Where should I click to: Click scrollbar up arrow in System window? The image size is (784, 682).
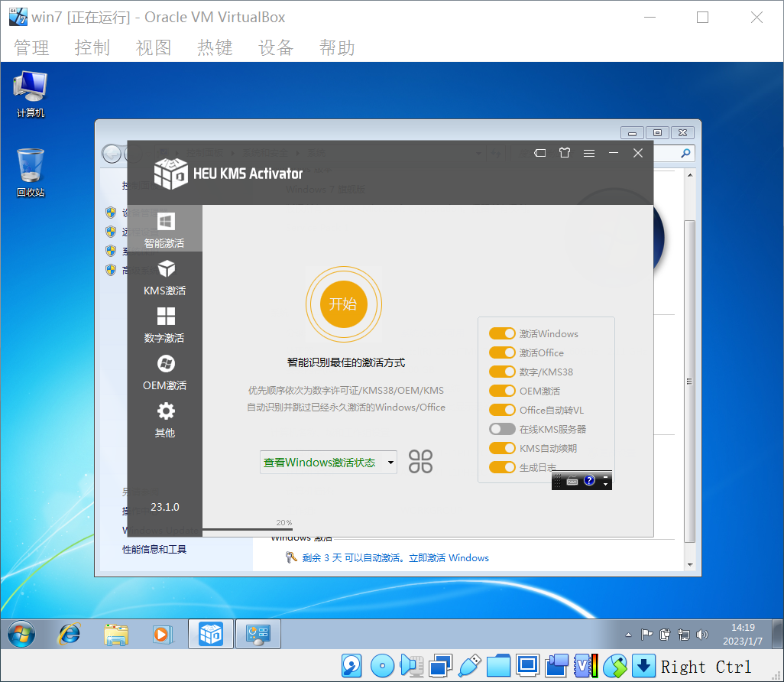click(x=690, y=175)
